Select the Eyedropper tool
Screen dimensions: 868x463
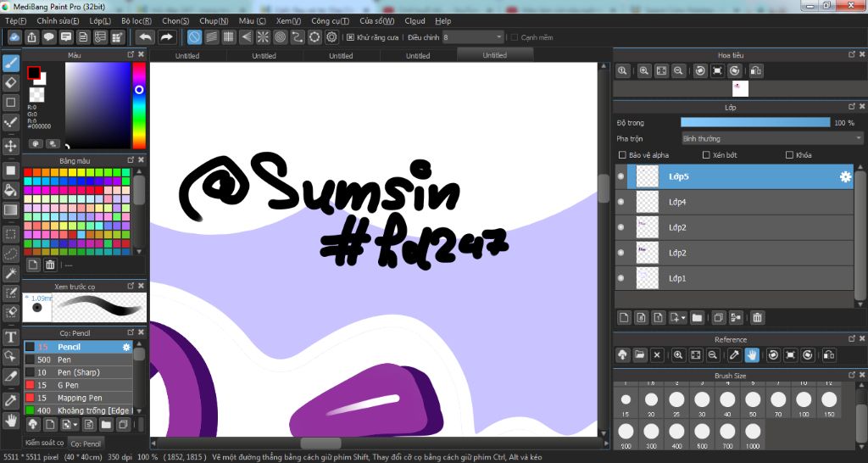[x=10, y=400]
